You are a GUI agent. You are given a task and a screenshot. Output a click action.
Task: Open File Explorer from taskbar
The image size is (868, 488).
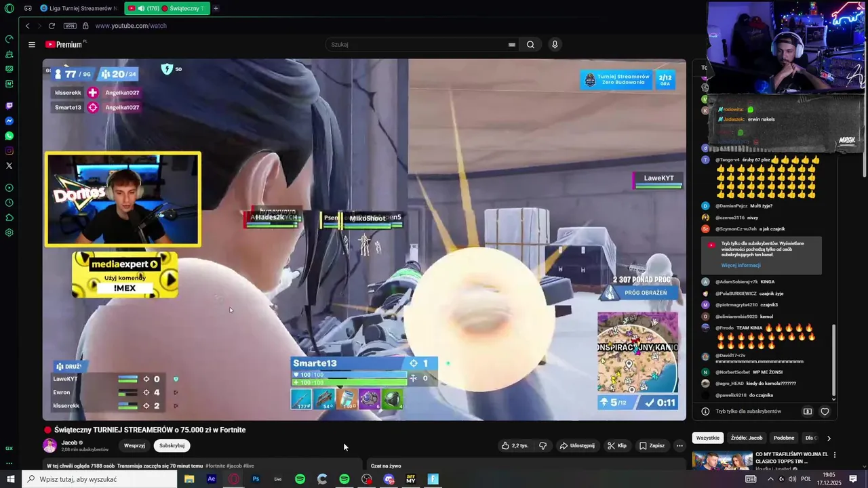pyautogui.click(x=189, y=479)
